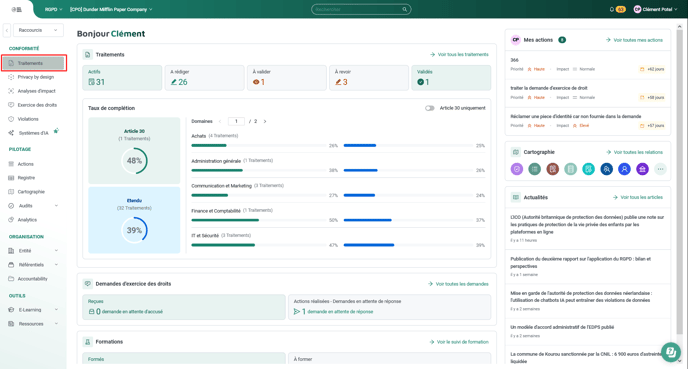The width and height of the screenshot is (688, 369).
Task: Expand the Audits submenu chevron
Action: [56, 206]
